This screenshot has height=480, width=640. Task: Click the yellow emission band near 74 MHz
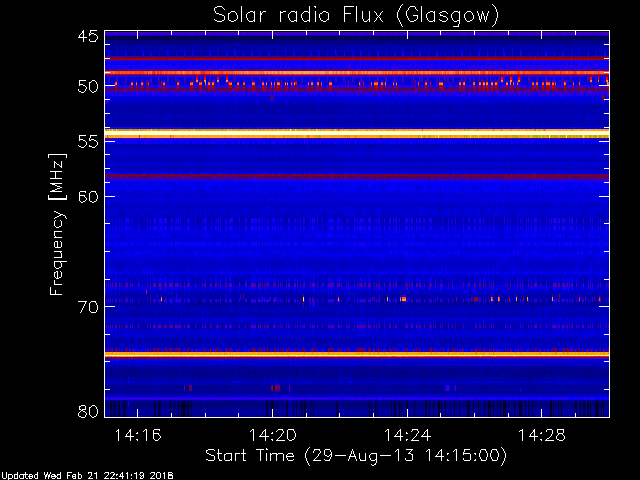[x=357, y=354]
